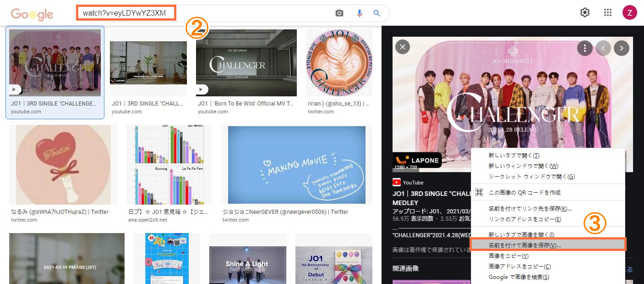Click the ジョジョニNeerGEVER Twitter caption
The image size is (644, 284).
pos(285,212)
